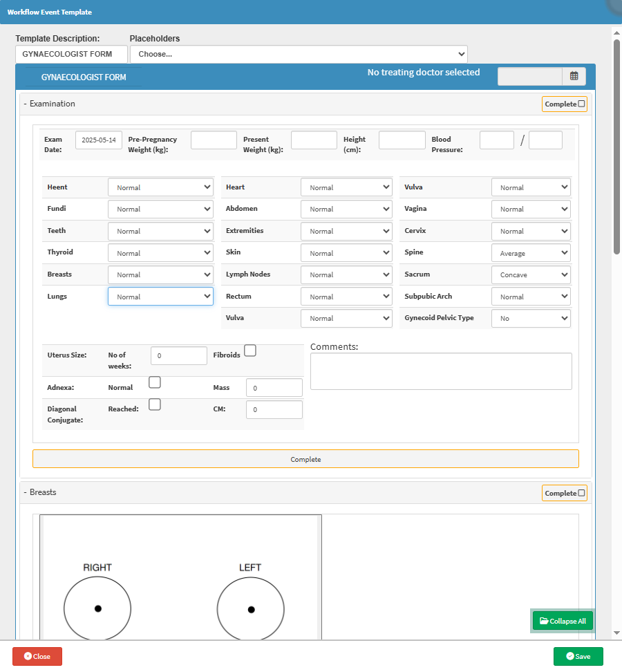This screenshot has width=622, height=672.
Task: Expand the Heent dropdown
Action: [x=160, y=187]
